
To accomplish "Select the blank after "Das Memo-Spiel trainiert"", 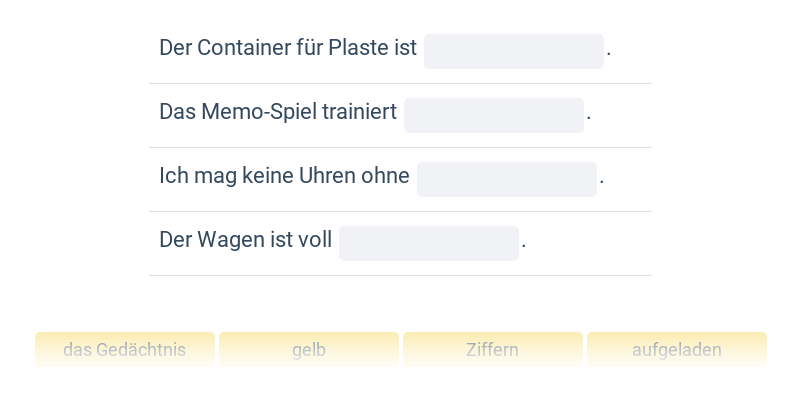I will tap(494, 115).
